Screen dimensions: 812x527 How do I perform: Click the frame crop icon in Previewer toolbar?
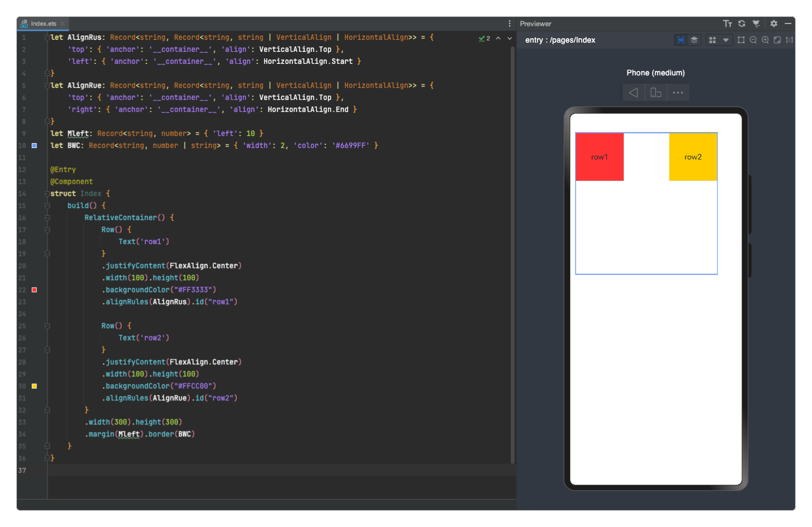click(741, 40)
